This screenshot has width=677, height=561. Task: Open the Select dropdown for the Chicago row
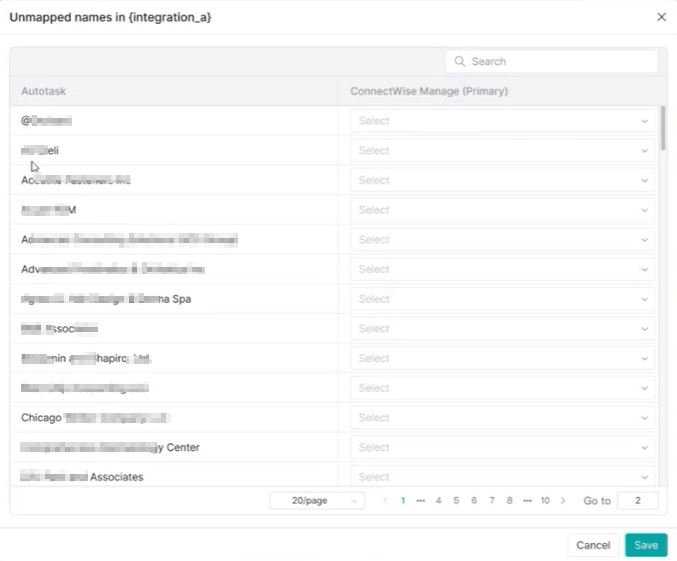point(502,417)
